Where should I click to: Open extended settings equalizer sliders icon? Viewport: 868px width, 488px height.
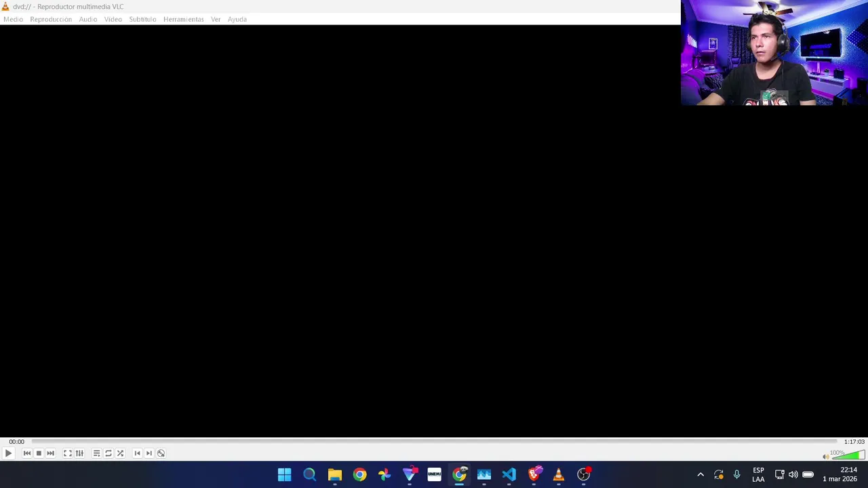point(79,453)
